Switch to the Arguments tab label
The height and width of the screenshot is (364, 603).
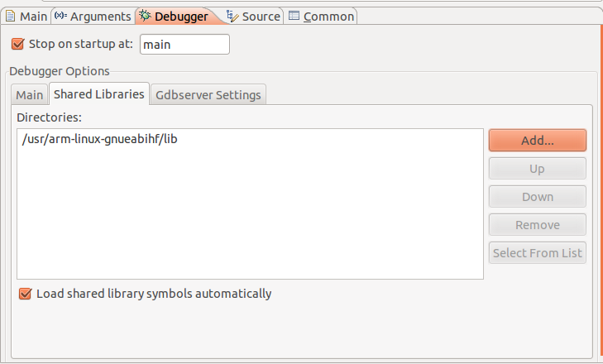(x=100, y=17)
